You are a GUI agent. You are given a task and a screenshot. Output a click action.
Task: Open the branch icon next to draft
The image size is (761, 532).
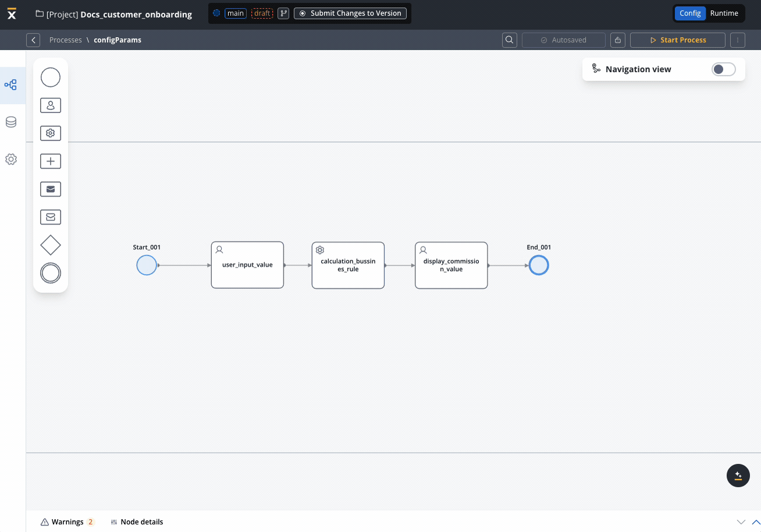tap(283, 13)
